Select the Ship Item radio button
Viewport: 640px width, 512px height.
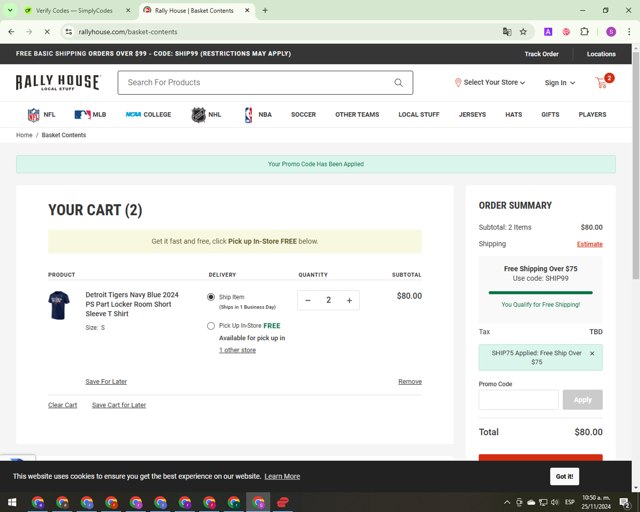(211, 297)
